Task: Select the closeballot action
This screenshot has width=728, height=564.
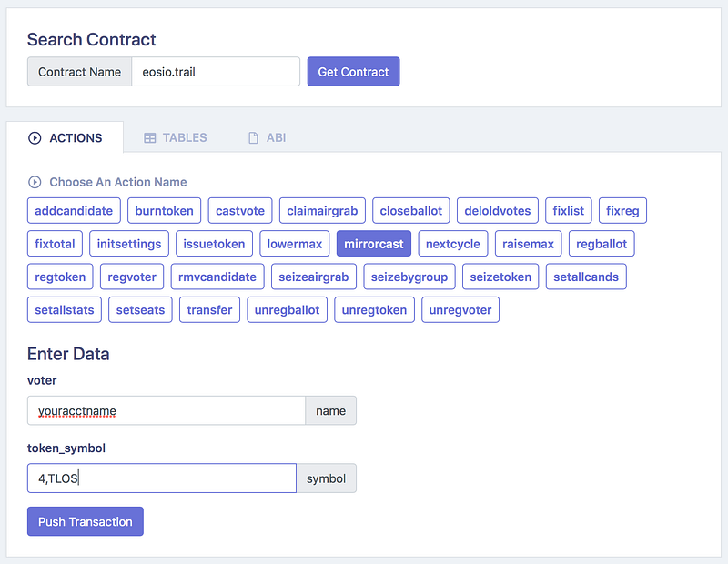Action: pyautogui.click(x=411, y=211)
